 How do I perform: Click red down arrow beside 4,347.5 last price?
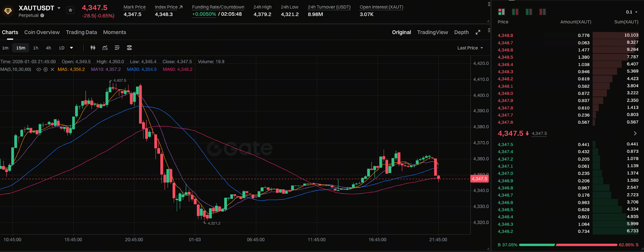pos(527,133)
